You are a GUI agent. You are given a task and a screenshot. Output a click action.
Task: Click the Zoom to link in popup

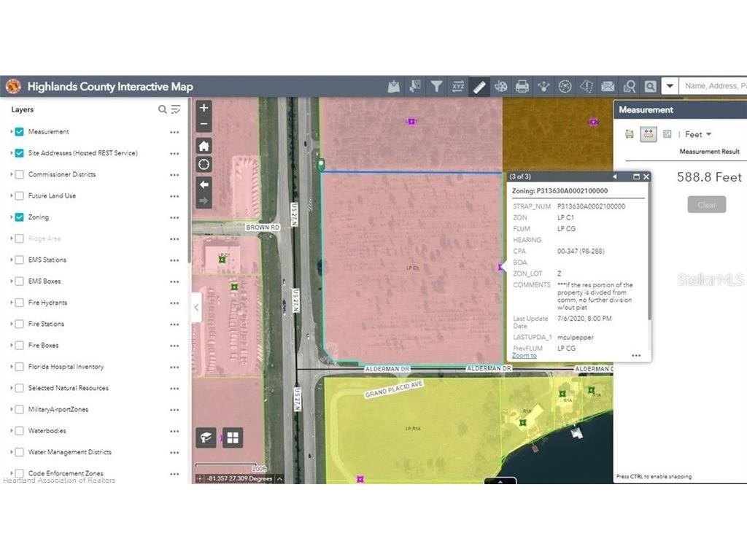click(x=524, y=355)
